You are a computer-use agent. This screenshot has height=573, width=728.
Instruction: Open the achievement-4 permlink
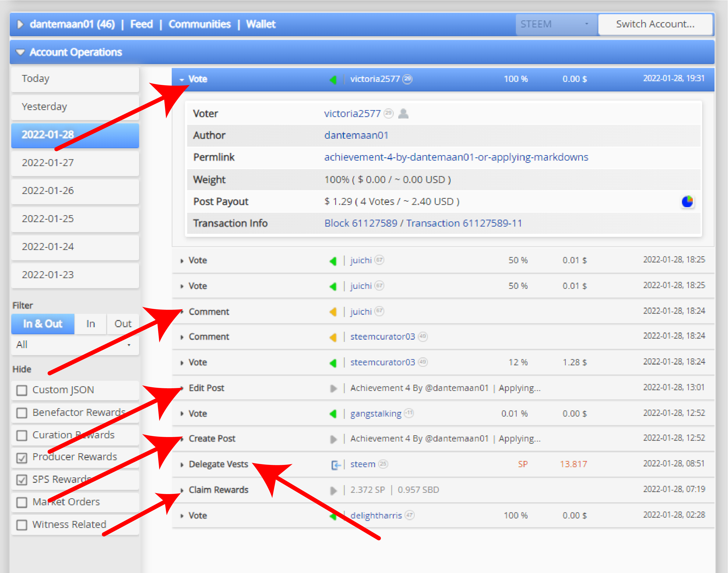pos(456,157)
